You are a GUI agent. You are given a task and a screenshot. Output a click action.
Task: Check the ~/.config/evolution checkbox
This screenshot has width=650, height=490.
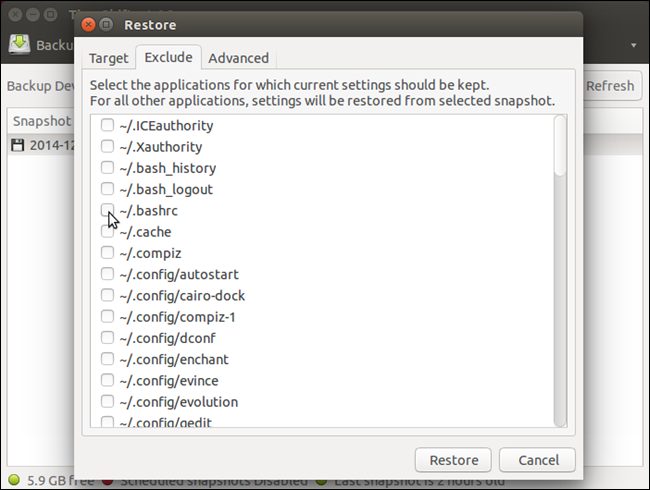[107, 401]
